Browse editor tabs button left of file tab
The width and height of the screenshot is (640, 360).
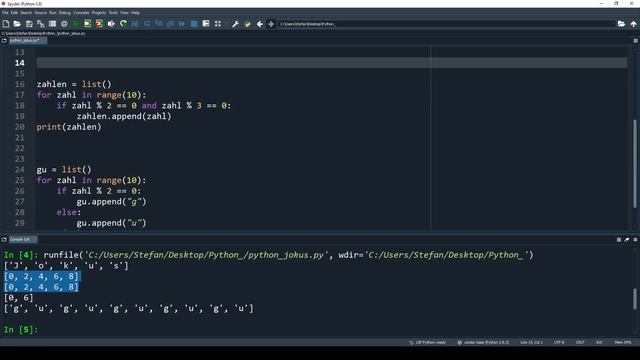[x=4, y=41]
